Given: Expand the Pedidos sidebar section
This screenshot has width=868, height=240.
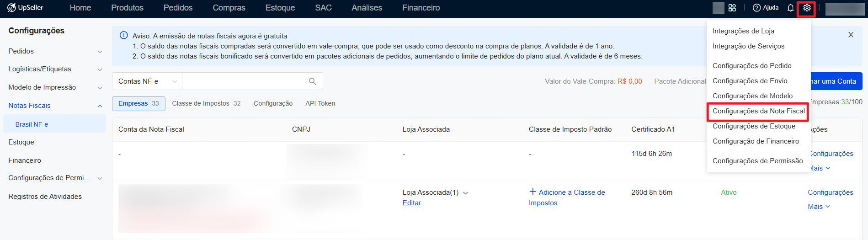Looking at the screenshot, I should pyautogui.click(x=54, y=51).
